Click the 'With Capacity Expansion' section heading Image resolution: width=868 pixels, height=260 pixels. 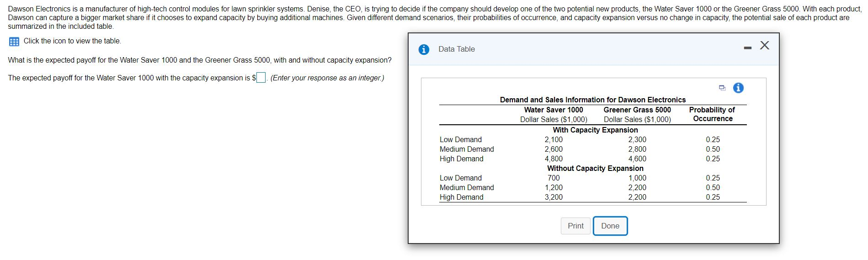595,130
